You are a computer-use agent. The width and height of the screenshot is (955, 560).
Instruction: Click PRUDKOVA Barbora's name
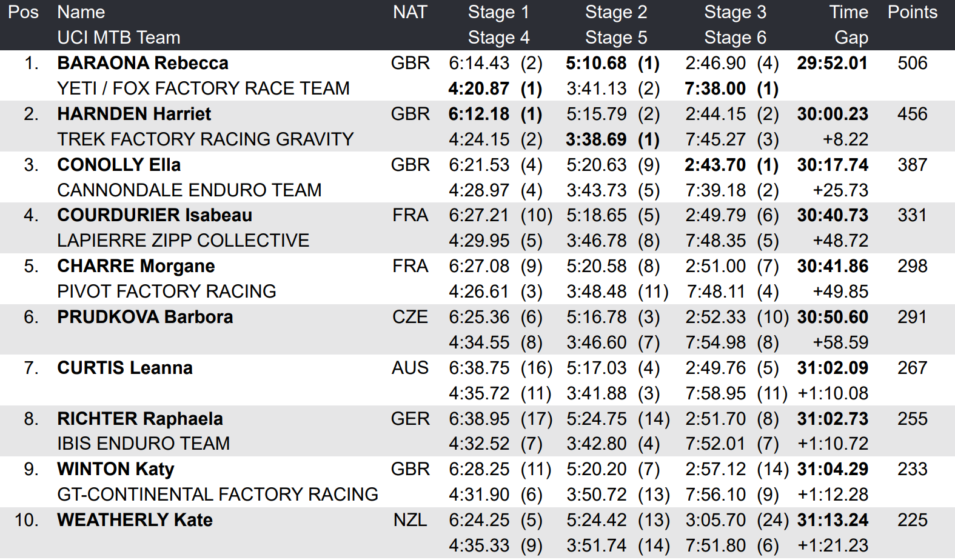(x=145, y=317)
